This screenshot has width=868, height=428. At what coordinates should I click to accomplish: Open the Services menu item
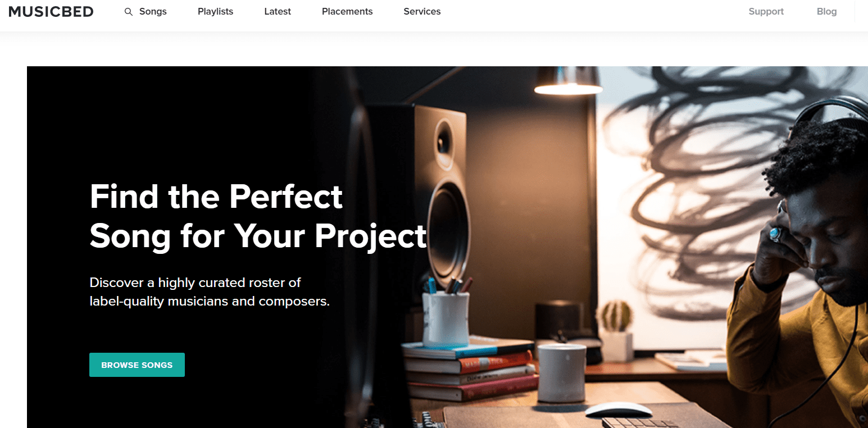pos(422,11)
